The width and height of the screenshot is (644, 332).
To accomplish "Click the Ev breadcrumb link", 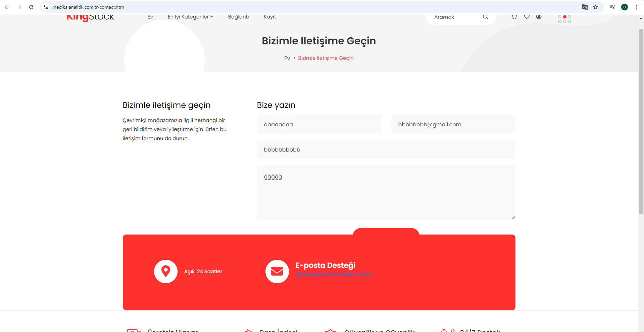I will point(287,58).
